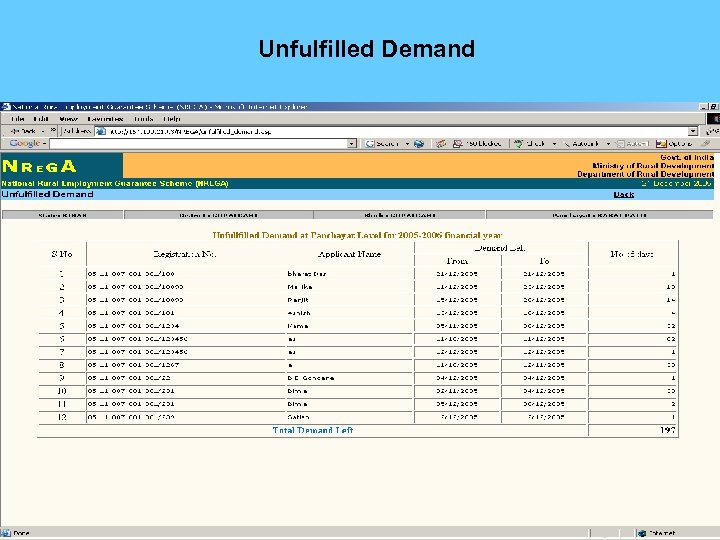The height and width of the screenshot is (540, 720).
Task: Click the State header cell
Action: click(62, 215)
